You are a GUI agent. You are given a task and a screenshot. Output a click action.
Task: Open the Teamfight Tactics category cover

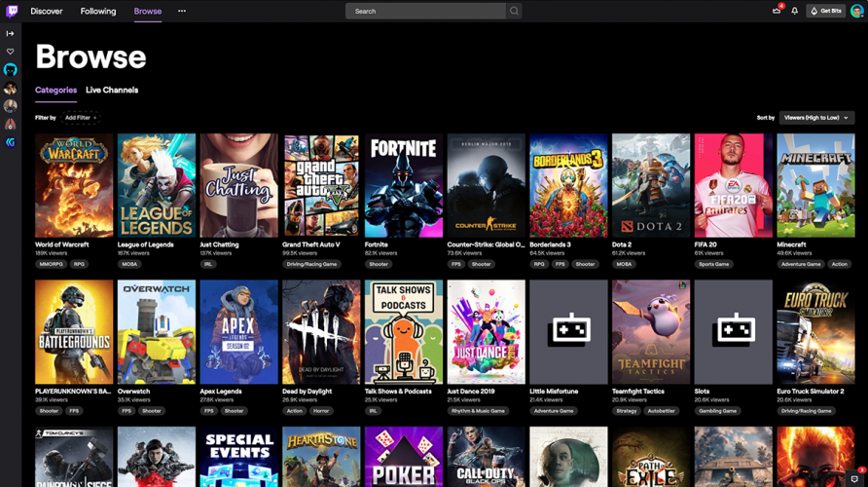point(651,332)
